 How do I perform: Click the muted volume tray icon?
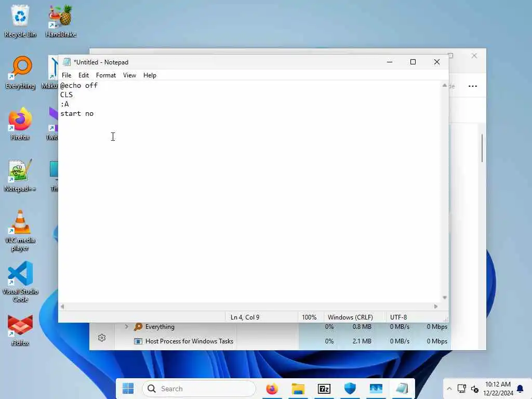(x=475, y=389)
